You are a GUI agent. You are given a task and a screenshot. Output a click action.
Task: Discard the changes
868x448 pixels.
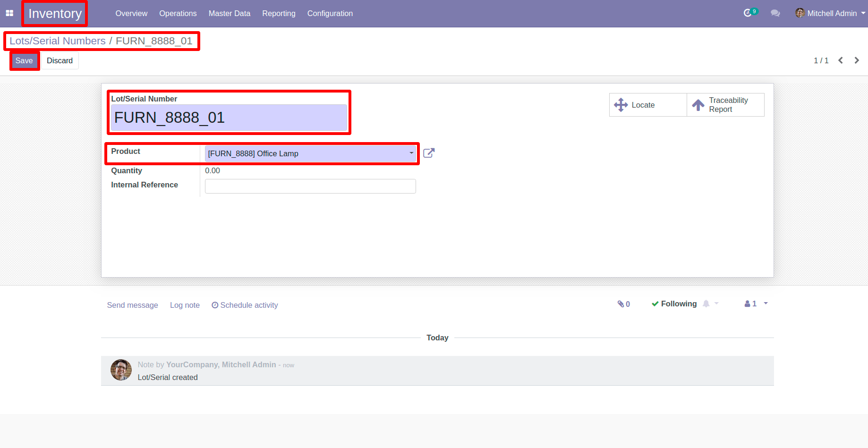(60, 60)
